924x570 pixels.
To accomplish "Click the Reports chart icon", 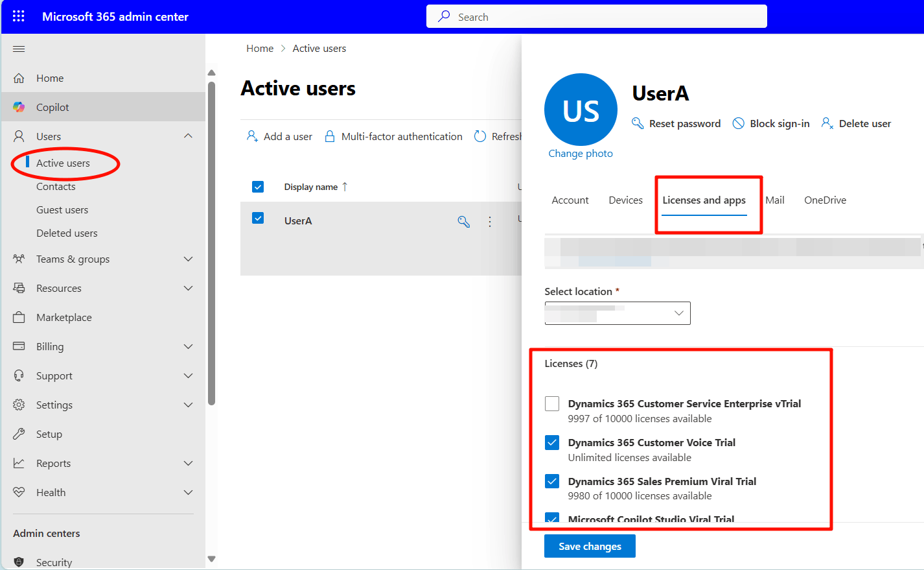I will tap(19, 463).
